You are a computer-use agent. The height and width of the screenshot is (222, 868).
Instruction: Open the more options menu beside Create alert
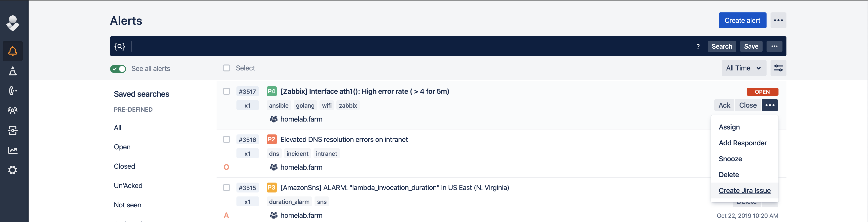click(x=778, y=21)
